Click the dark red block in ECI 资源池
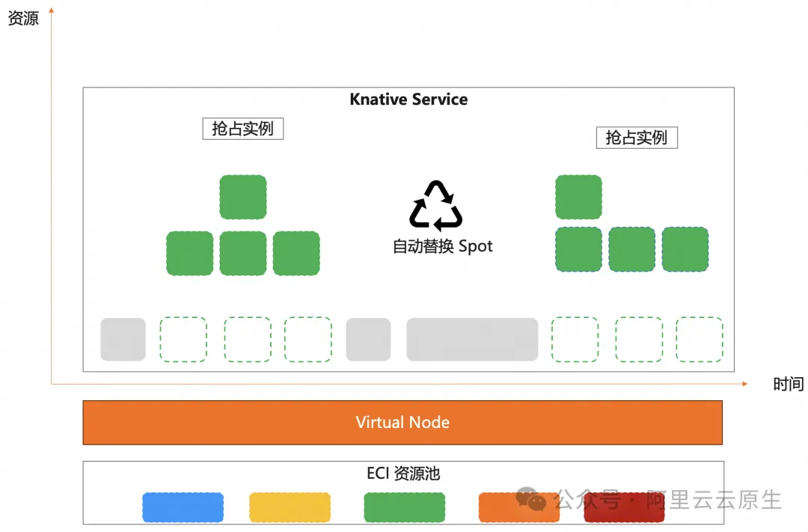This screenshot has height=532, width=808. 624,507
